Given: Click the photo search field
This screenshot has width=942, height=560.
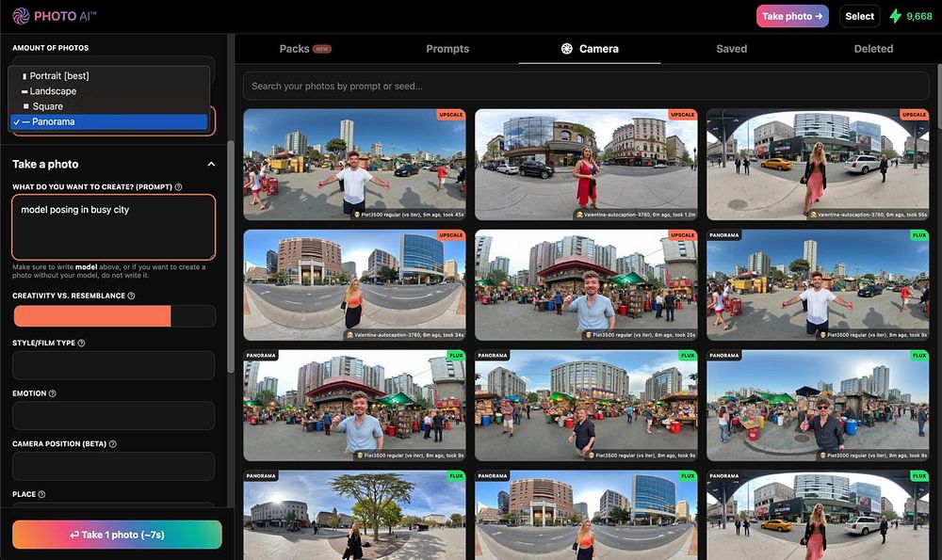Looking at the screenshot, I should click(586, 86).
